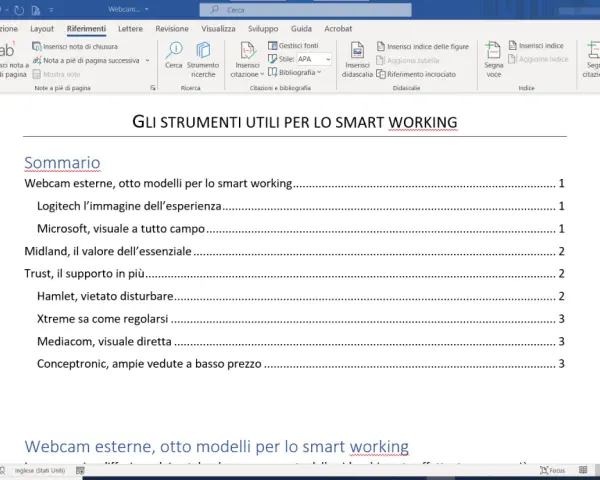Image resolution: width=600 pixels, height=480 pixels.
Task: Follow TOC link Webcam esterne, otto modelli
Action: tap(294, 183)
